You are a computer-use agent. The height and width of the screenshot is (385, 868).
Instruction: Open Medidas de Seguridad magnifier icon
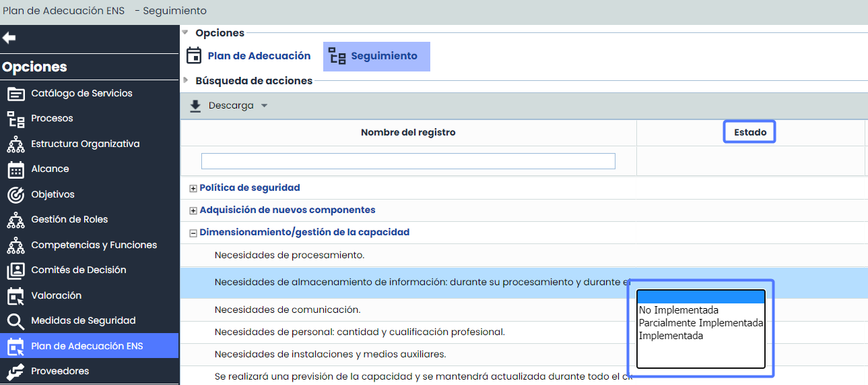(15, 321)
